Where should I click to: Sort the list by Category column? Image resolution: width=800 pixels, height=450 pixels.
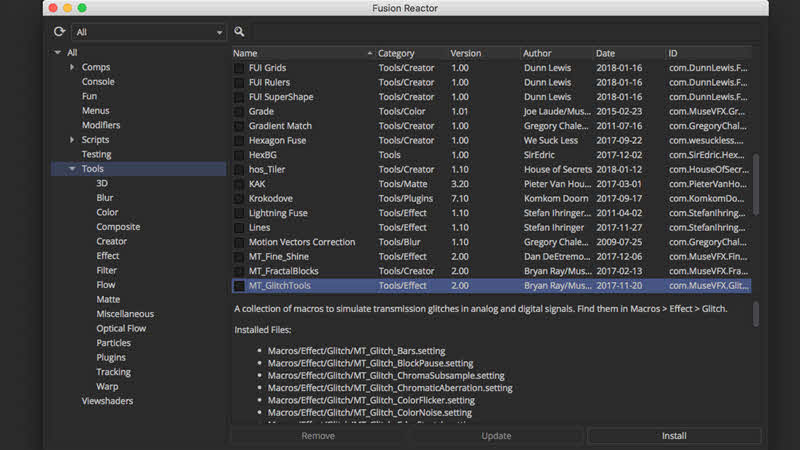(x=411, y=53)
